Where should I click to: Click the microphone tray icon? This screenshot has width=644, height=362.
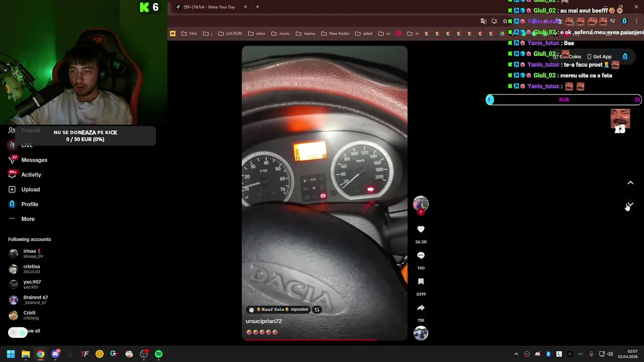(x=591, y=354)
